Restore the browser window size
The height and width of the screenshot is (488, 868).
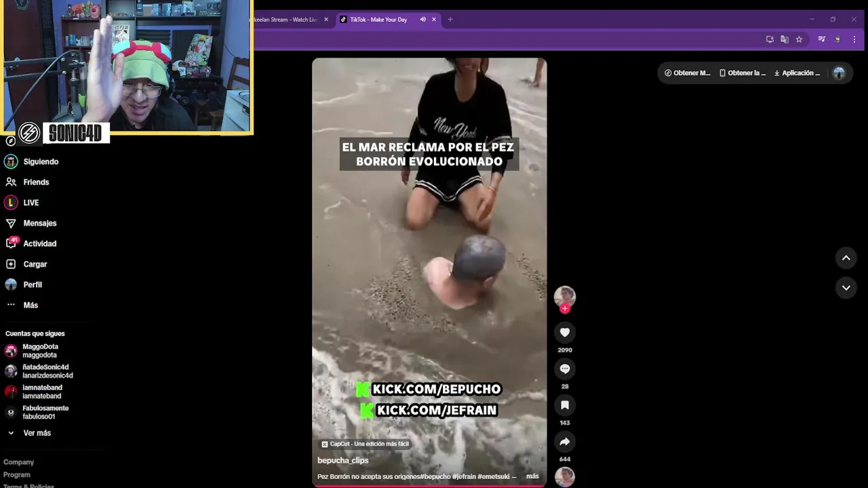833,19
